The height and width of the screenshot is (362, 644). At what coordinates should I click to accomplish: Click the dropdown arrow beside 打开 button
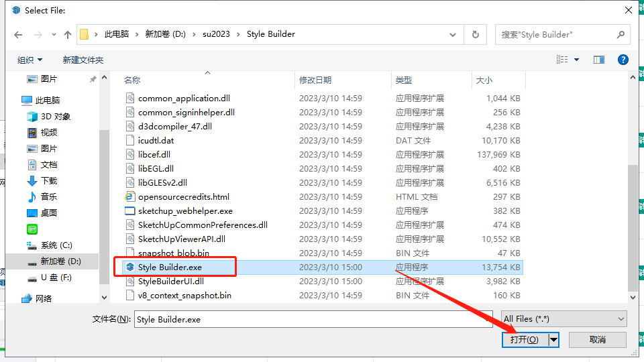click(x=553, y=340)
